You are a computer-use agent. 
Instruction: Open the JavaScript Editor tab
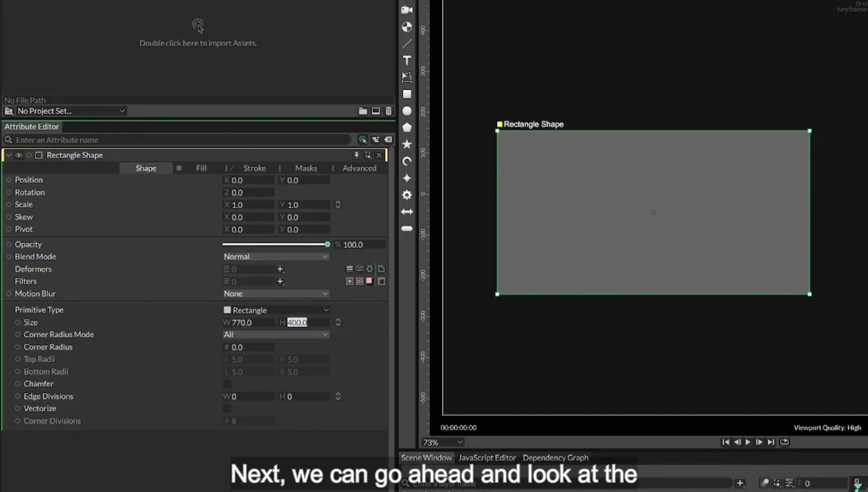(x=487, y=458)
